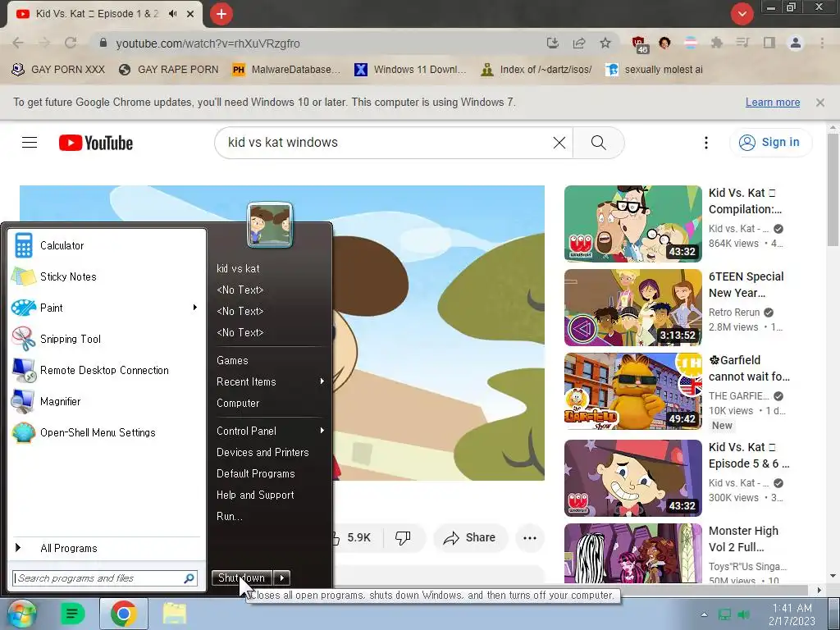Click the user account picture in Start menu
This screenshot has height=630, width=840.
(x=269, y=225)
